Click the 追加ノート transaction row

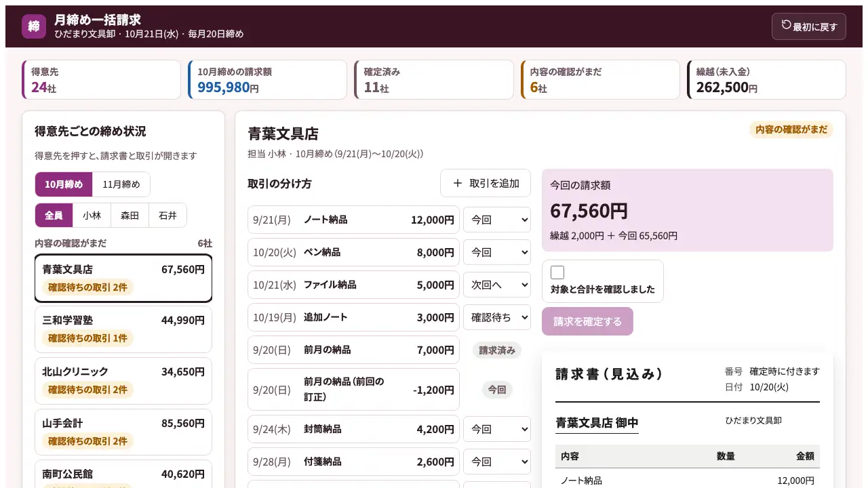click(x=353, y=317)
